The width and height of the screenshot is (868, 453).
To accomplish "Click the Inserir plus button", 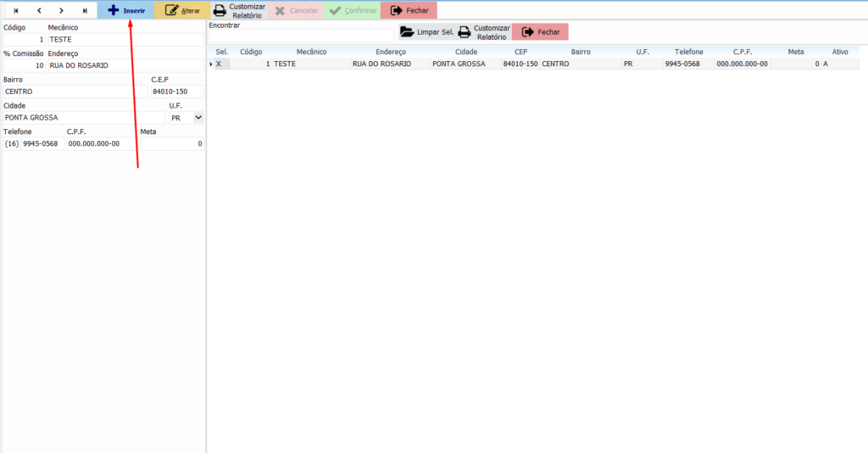I will tap(125, 10).
